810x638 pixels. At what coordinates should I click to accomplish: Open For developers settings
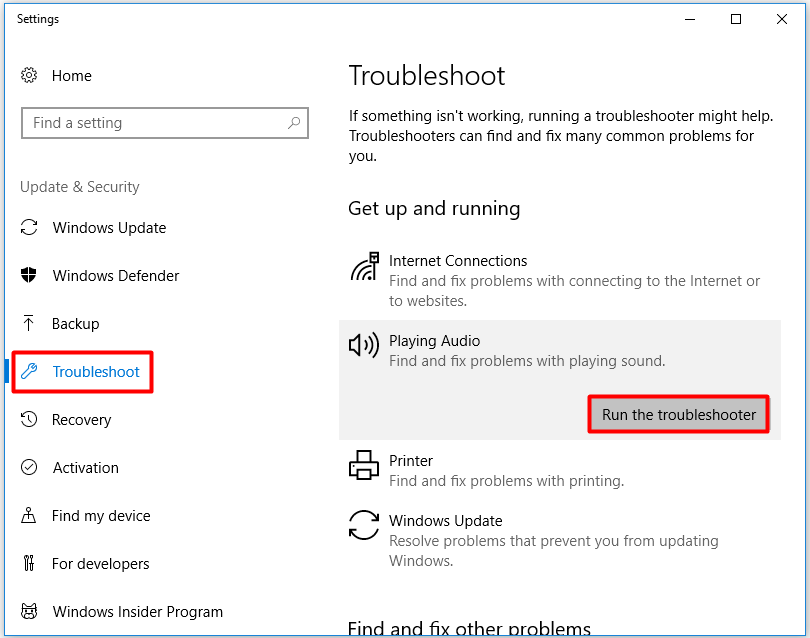click(101, 564)
